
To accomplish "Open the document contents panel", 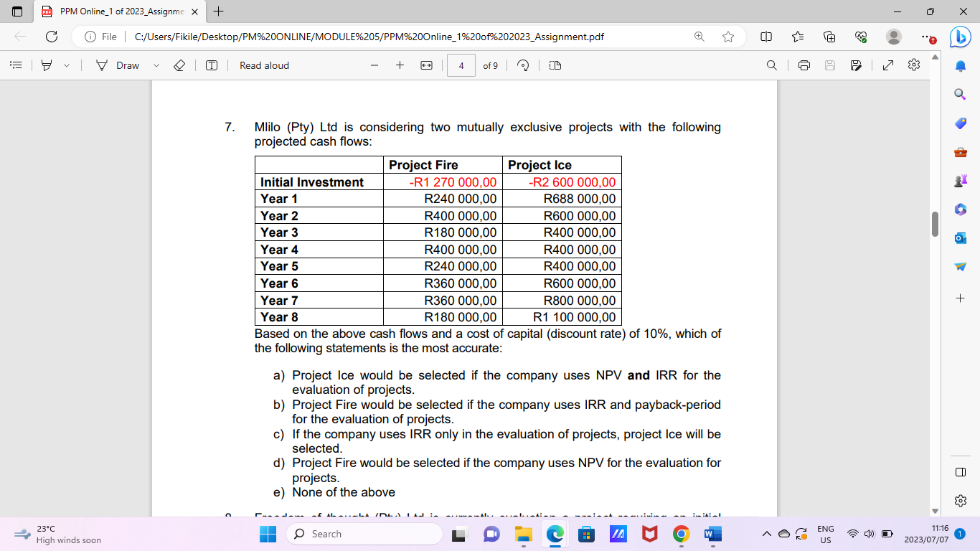I will [x=16, y=65].
